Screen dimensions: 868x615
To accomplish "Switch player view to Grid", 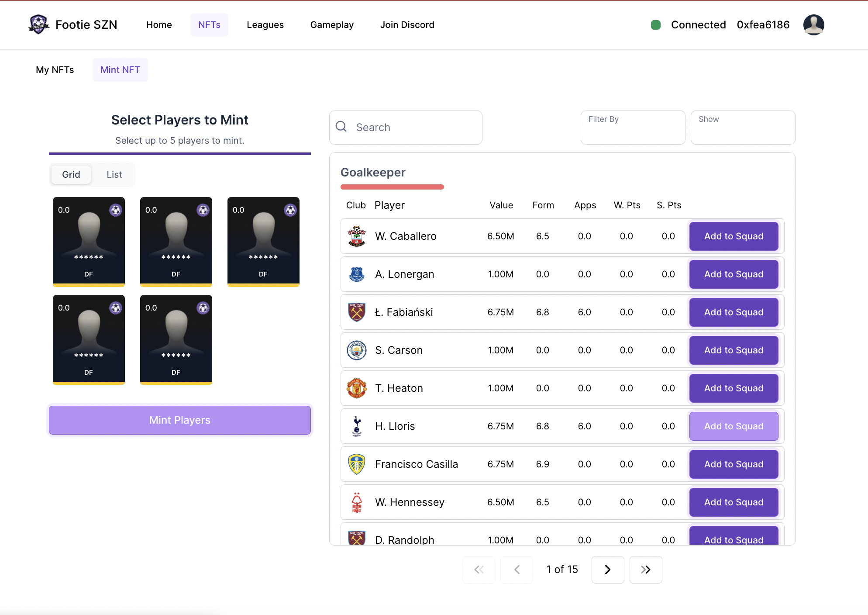I will tap(71, 175).
